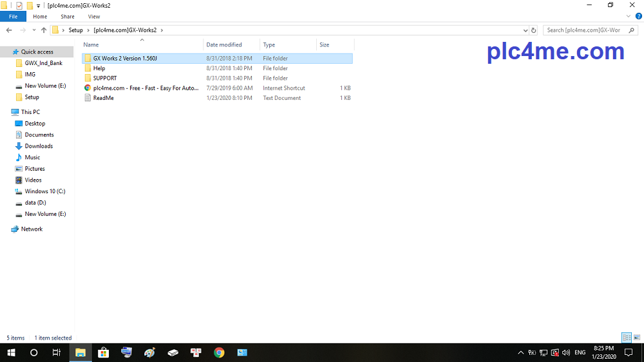Open recent locations dropdown arrow

(x=33, y=30)
